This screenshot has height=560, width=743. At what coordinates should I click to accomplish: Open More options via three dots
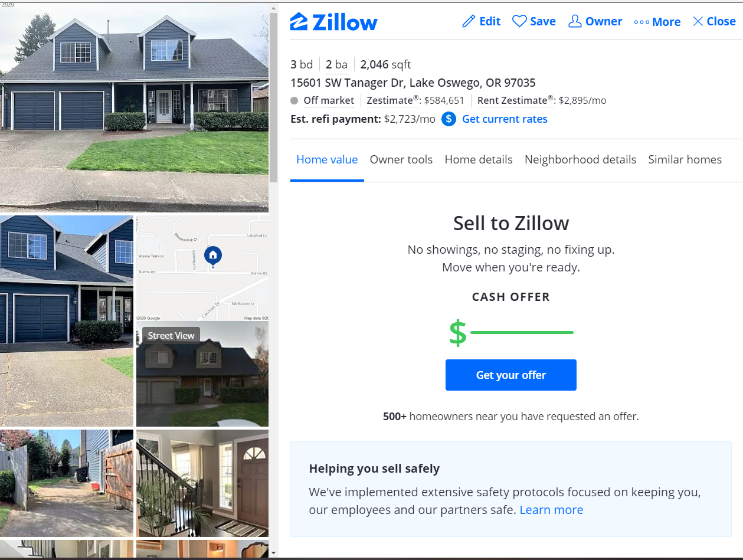pos(641,22)
